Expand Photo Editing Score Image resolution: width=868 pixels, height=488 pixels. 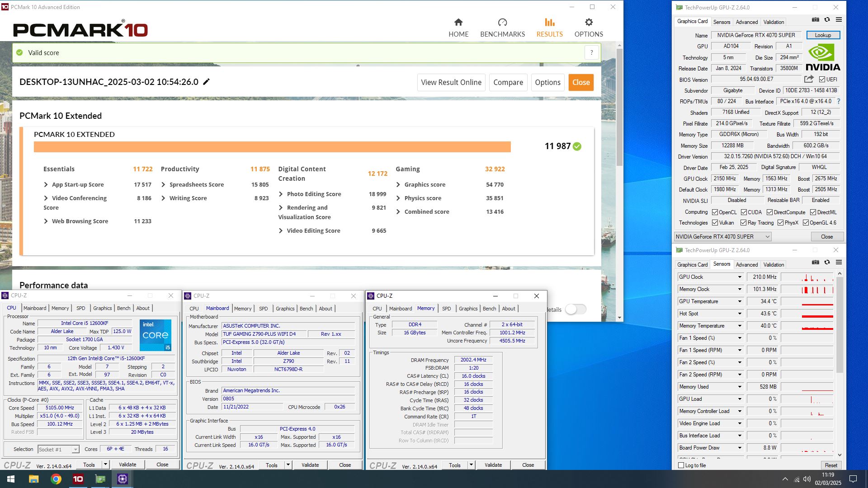281,194
